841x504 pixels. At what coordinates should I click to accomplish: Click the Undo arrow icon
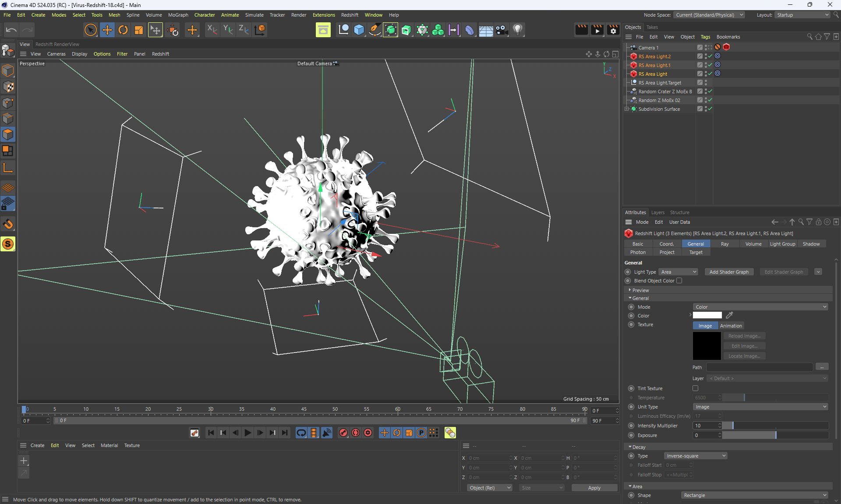[x=11, y=30]
